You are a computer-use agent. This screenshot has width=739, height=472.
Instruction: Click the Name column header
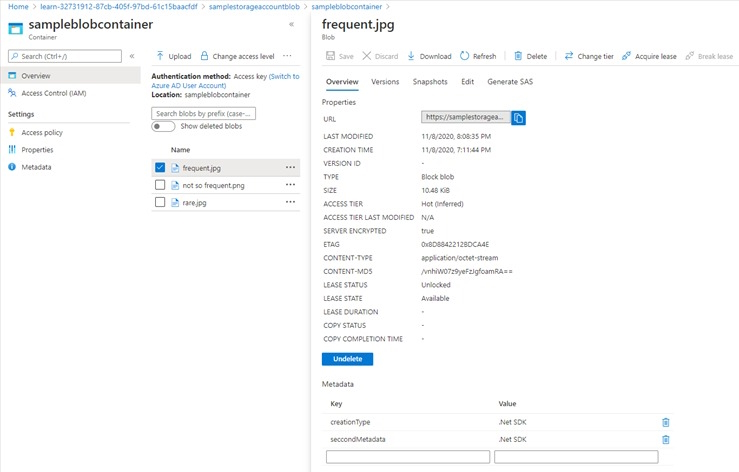click(181, 149)
